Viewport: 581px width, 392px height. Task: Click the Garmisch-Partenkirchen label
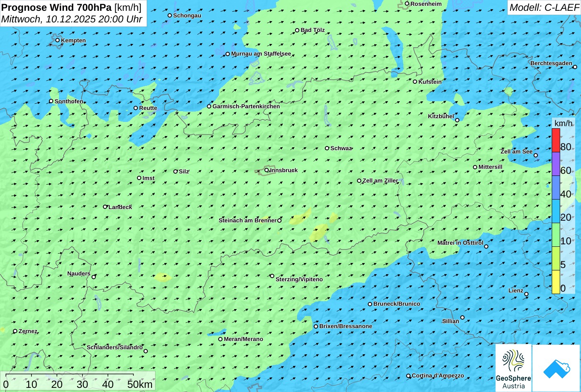(x=246, y=106)
